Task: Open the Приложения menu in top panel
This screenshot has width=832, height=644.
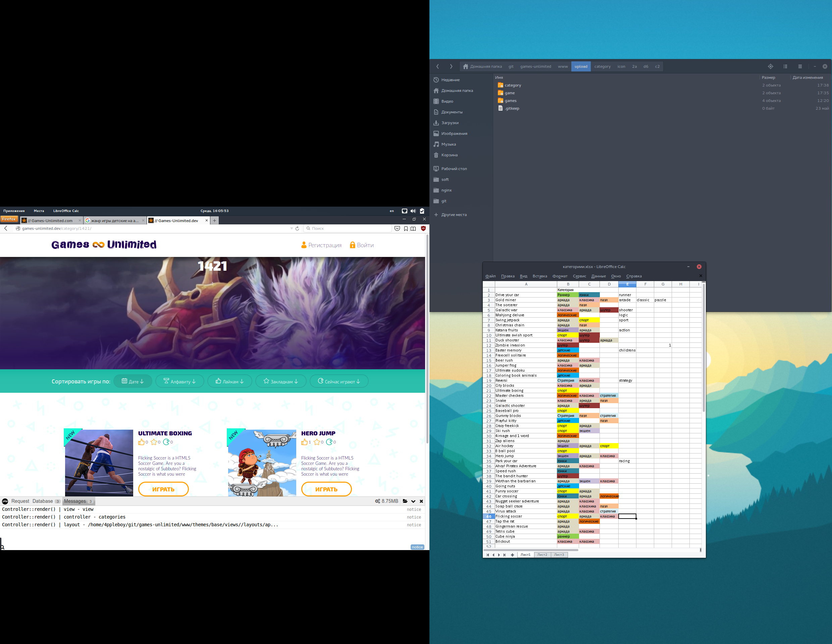Action: tap(14, 211)
